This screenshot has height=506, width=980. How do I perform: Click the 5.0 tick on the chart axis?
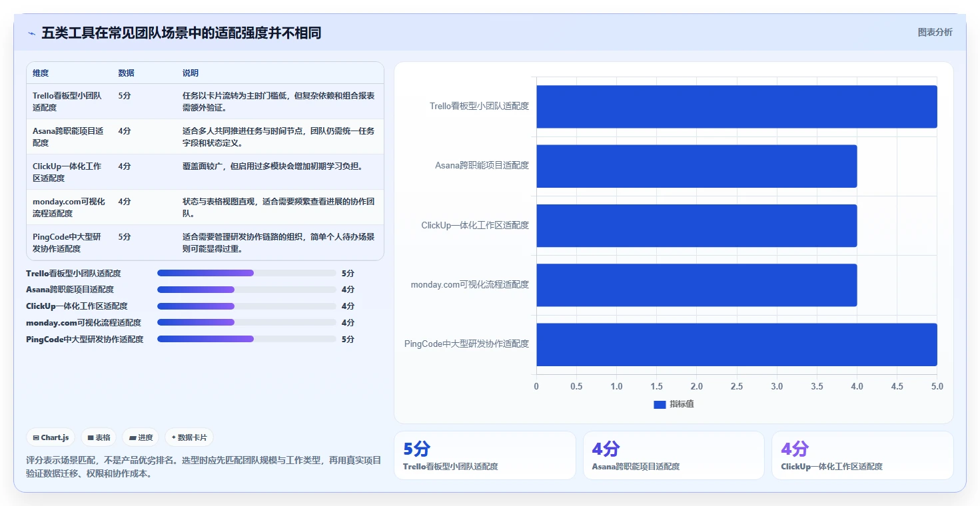click(937, 387)
